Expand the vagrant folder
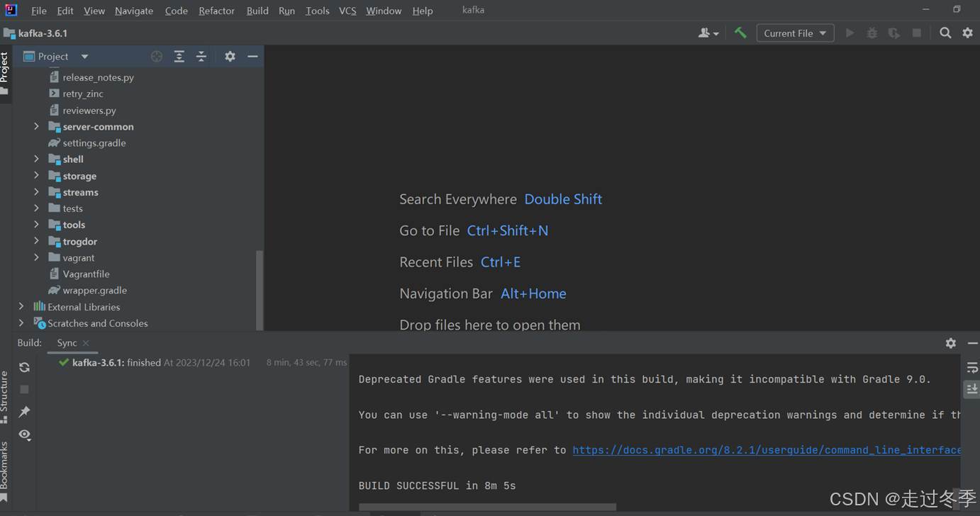The image size is (980, 516). point(36,257)
